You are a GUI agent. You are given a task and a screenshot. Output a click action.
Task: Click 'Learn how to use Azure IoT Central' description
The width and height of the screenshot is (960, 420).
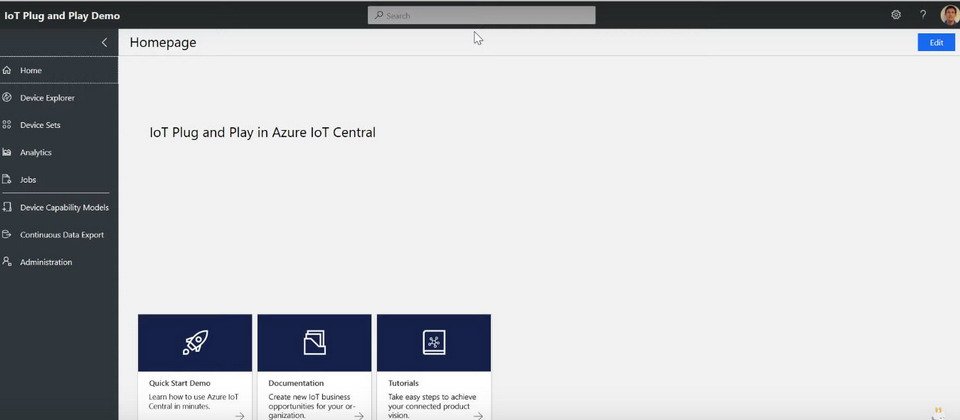[193, 402]
